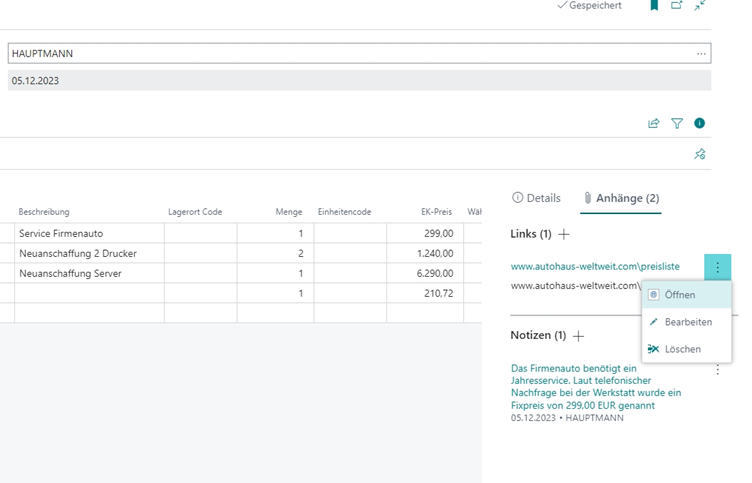
Task: Collapse the page with the arrows icon
Action: click(700, 6)
